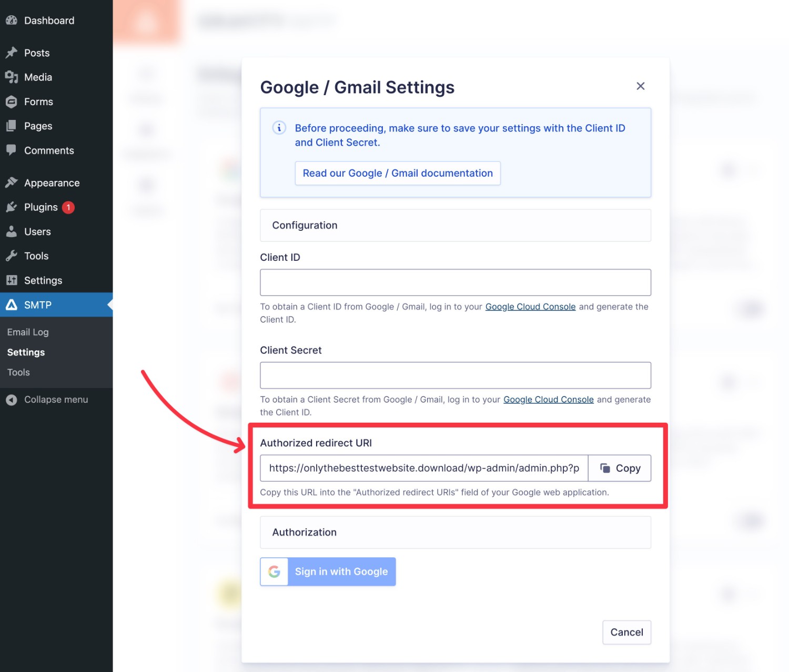Sign in with Google
This screenshot has width=789, height=672.
coord(328,572)
